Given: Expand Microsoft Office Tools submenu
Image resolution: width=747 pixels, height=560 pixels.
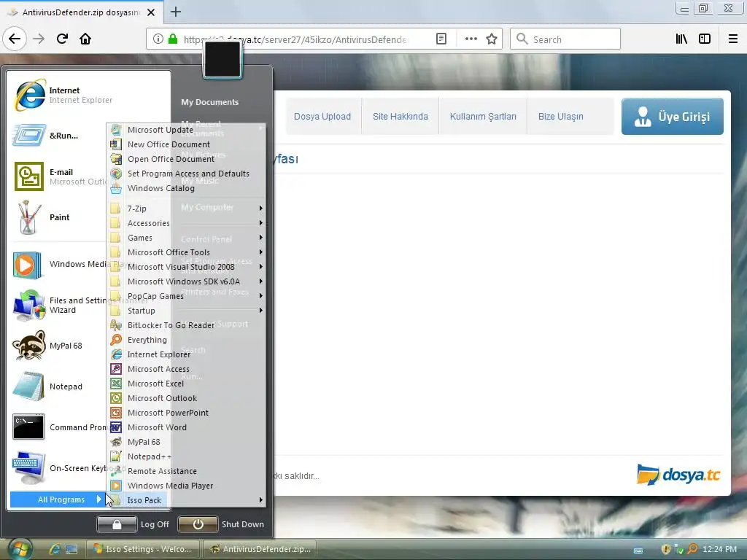Looking at the screenshot, I should (186, 252).
